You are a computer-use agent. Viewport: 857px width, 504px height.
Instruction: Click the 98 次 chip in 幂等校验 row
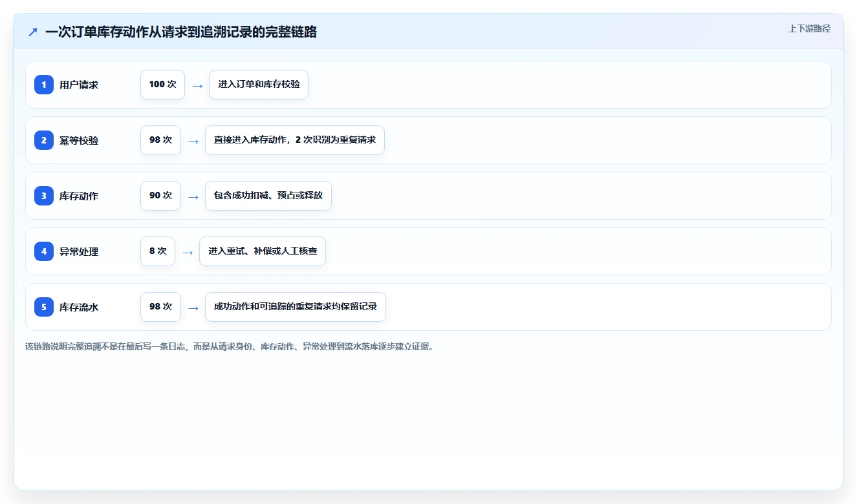click(160, 140)
